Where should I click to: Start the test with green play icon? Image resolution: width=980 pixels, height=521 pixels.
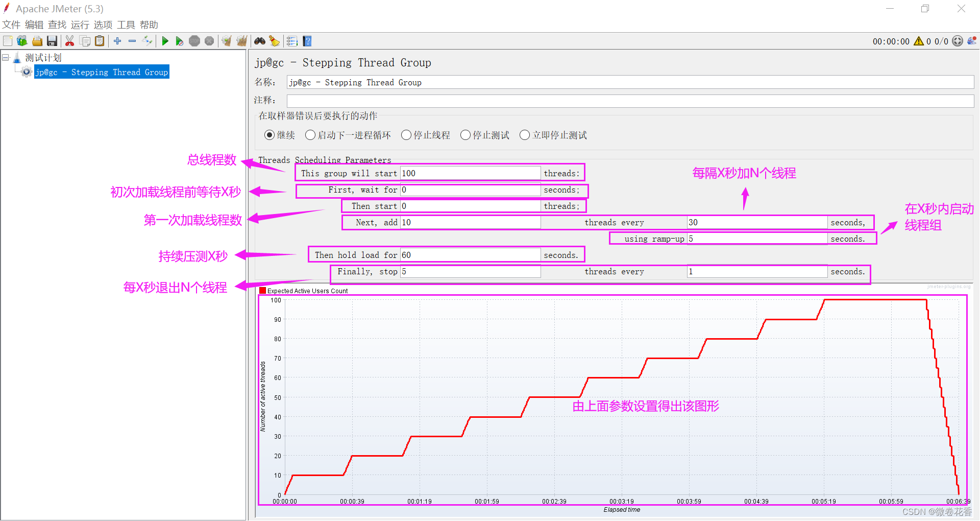[x=165, y=41]
